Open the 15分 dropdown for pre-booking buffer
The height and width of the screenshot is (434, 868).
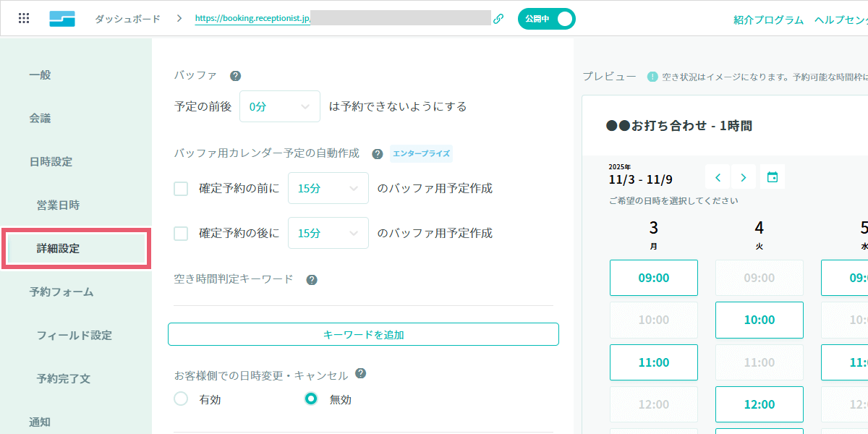click(328, 188)
